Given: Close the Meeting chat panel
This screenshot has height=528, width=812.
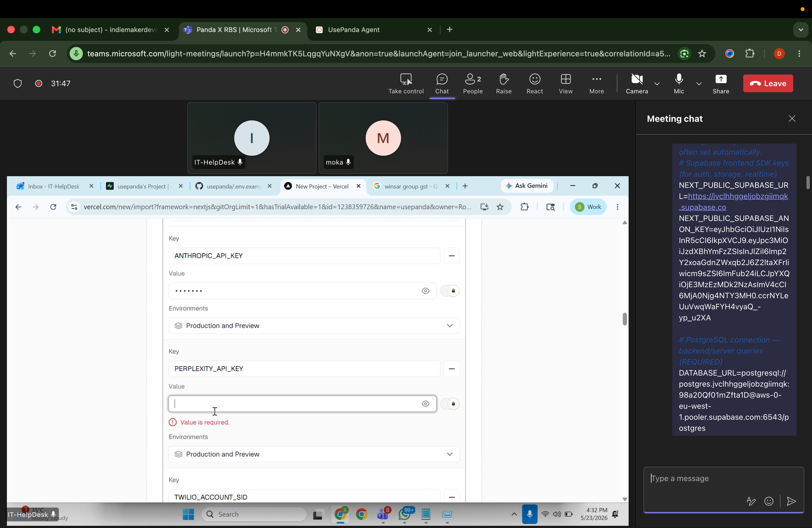Looking at the screenshot, I should click(x=792, y=119).
